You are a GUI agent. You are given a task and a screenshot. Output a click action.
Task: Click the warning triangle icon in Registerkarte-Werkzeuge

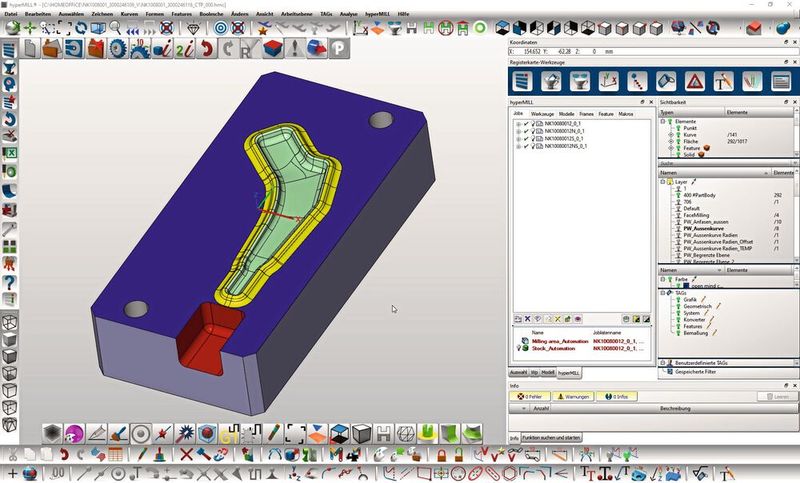pyautogui.click(x=693, y=81)
